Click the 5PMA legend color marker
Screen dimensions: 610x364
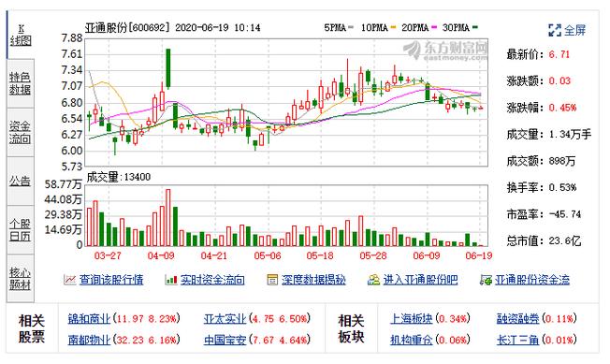[x=351, y=27]
